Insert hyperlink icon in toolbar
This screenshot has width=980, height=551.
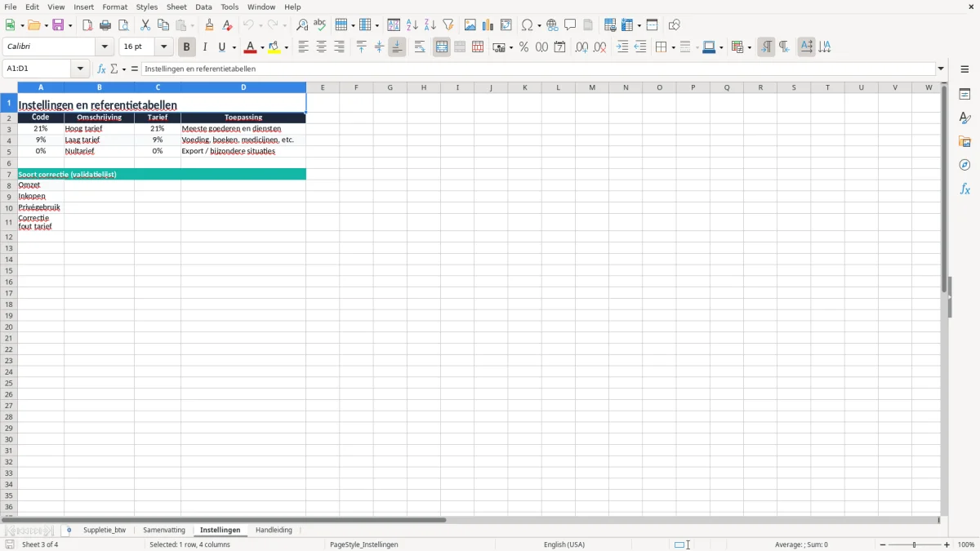[552, 25]
